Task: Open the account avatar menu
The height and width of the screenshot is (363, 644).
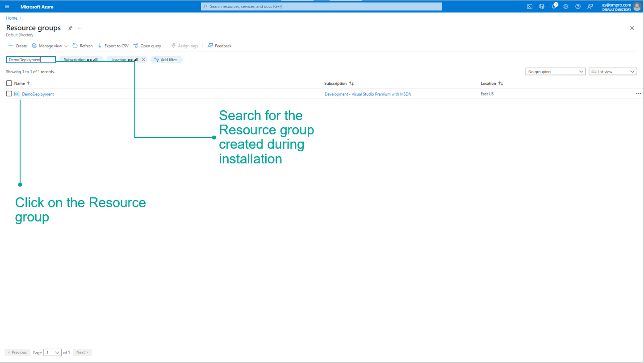Action: point(637,6)
